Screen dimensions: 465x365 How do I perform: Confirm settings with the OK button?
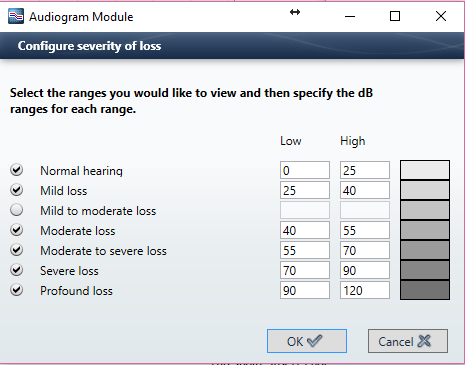(307, 341)
